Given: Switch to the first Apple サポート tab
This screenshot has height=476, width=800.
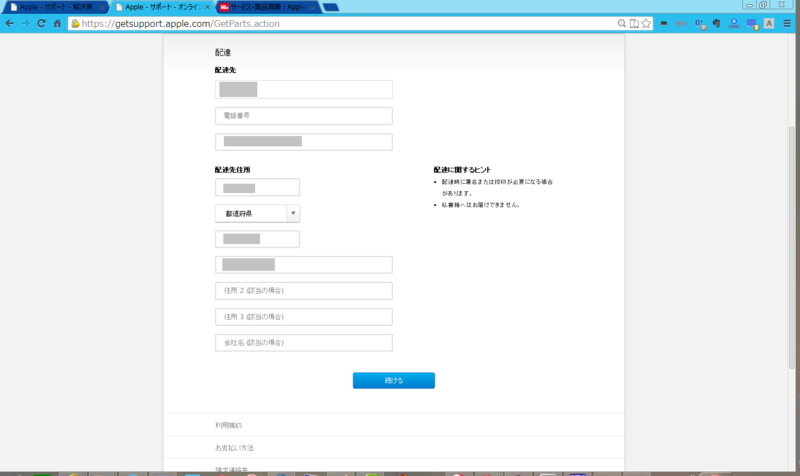Looking at the screenshot, I should pyautogui.click(x=54, y=7).
